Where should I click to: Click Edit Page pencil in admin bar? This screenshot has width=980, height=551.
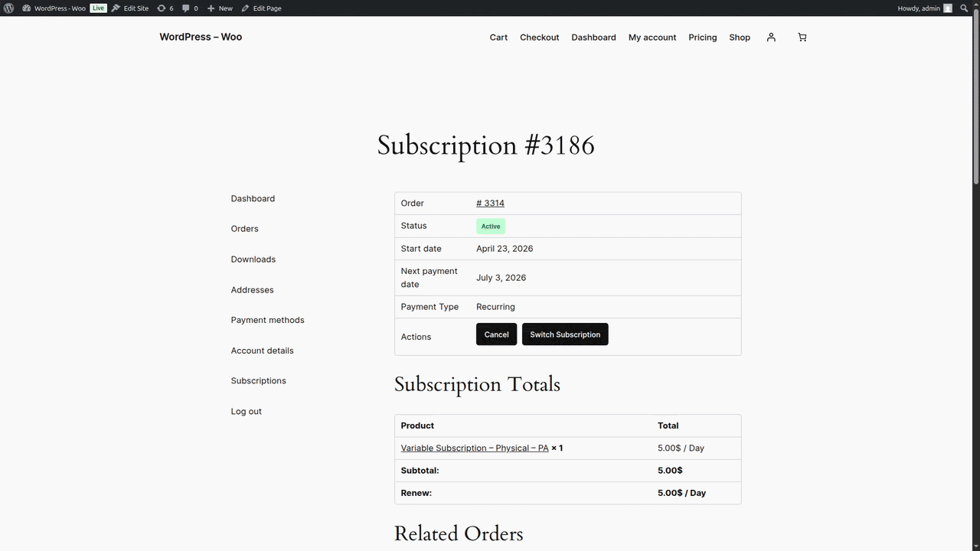(x=261, y=8)
